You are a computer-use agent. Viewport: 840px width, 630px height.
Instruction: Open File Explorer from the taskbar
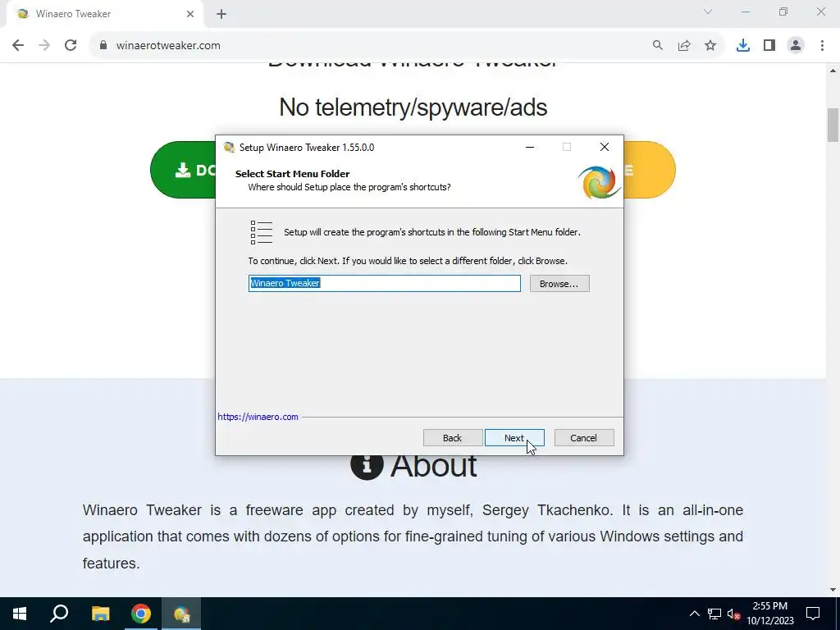(x=100, y=614)
